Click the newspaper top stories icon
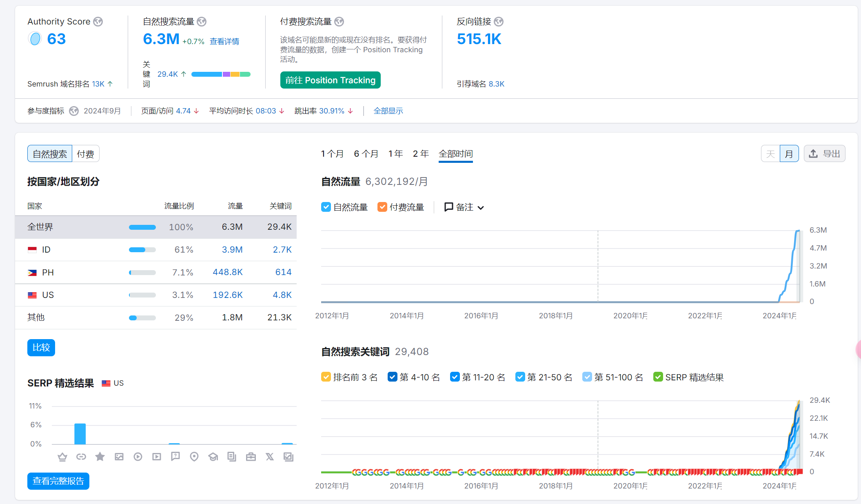This screenshot has height=504, width=861. (x=232, y=457)
